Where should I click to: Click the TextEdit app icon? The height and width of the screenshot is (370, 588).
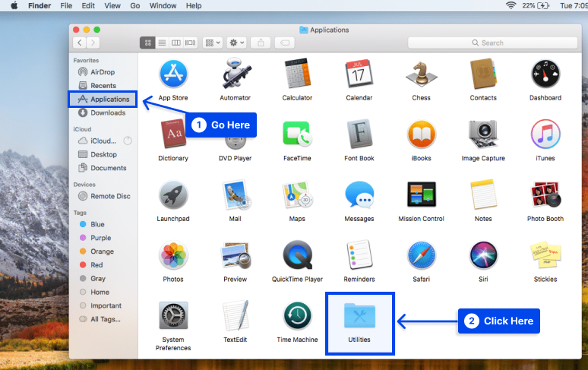pos(236,315)
